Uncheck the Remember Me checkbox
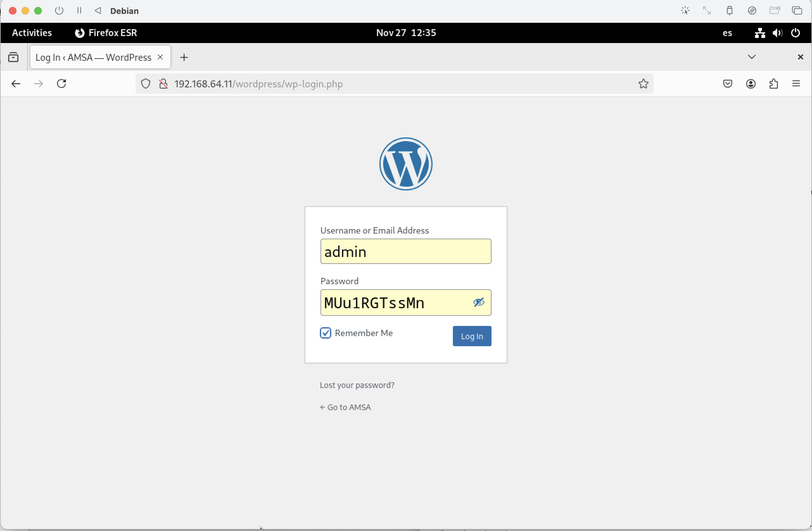The image size is (812, 531). pyautogui.click(x=325, y=333)
